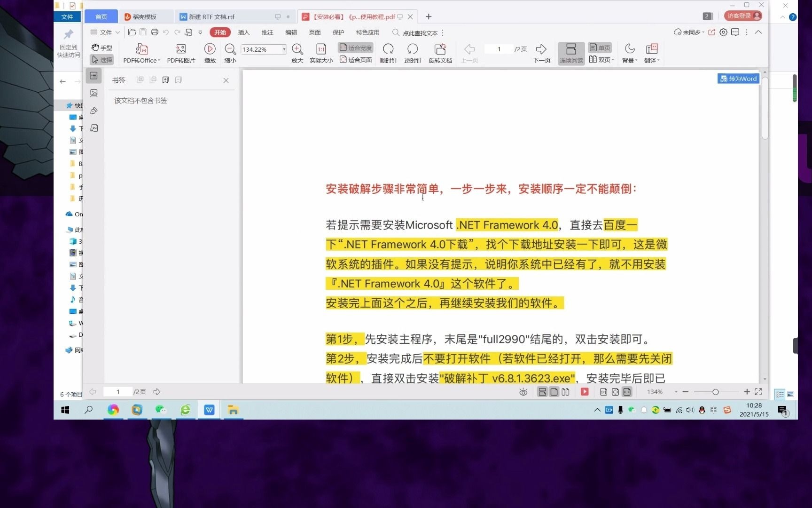Switch to 稻壳模板 tab
Screen dimensions: 812x508
[146, 16]
